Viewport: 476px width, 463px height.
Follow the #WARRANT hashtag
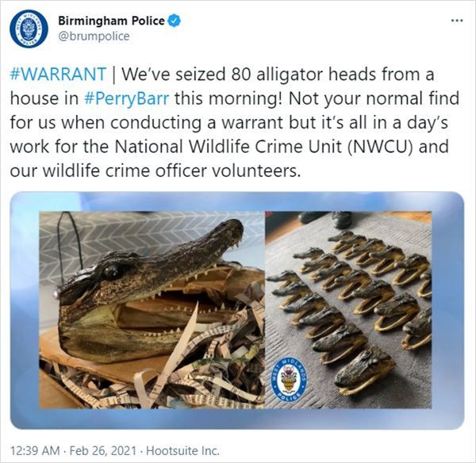[x=58, y=75]
